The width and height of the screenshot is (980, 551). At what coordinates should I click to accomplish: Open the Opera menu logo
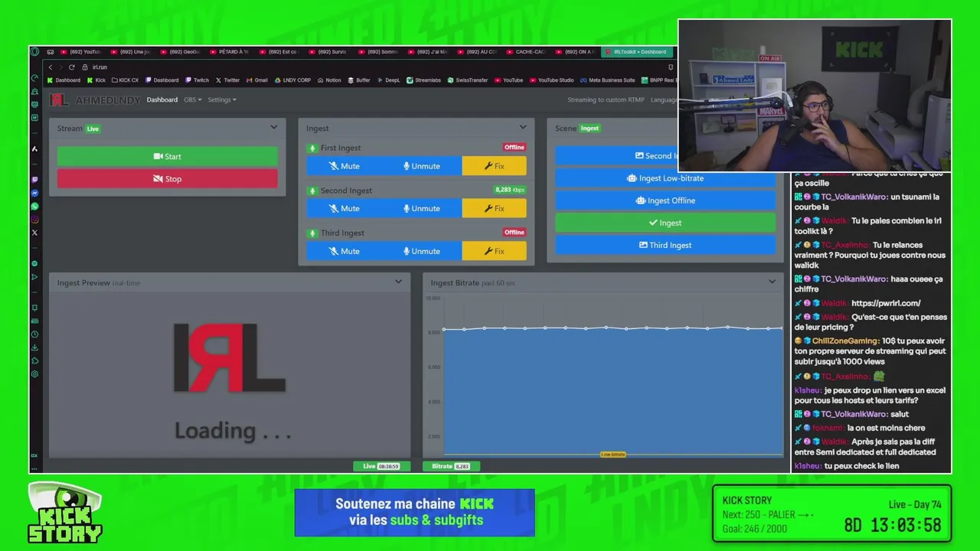[x=34, y=51]
